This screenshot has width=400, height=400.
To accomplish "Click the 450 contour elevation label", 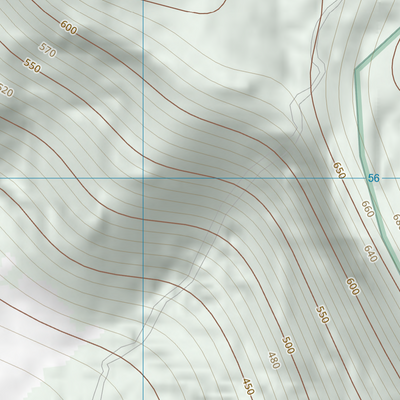I will pyautogui.click(x=248, y=387).
